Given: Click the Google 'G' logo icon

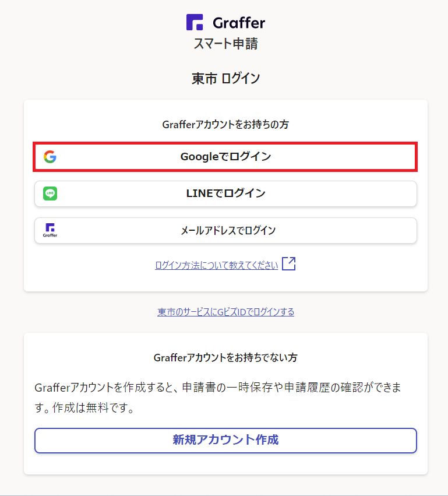Looking at the screenshot, I should (50, 157).
